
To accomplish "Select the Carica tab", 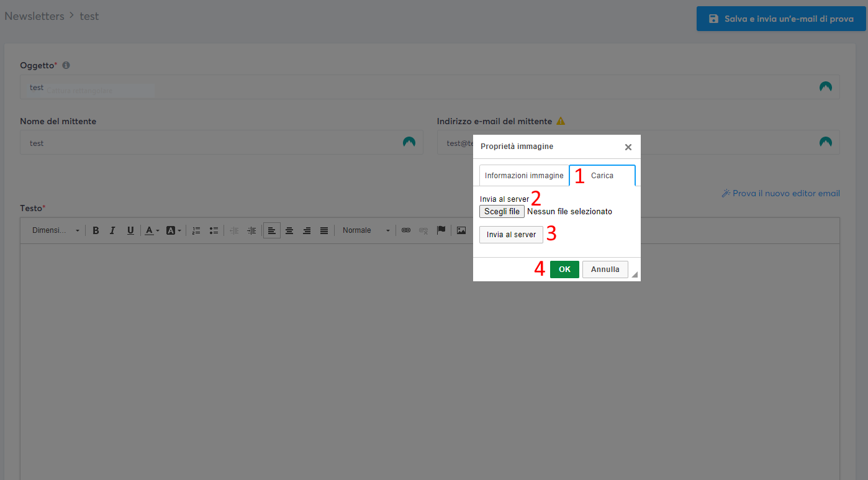I will coord(602,175).
